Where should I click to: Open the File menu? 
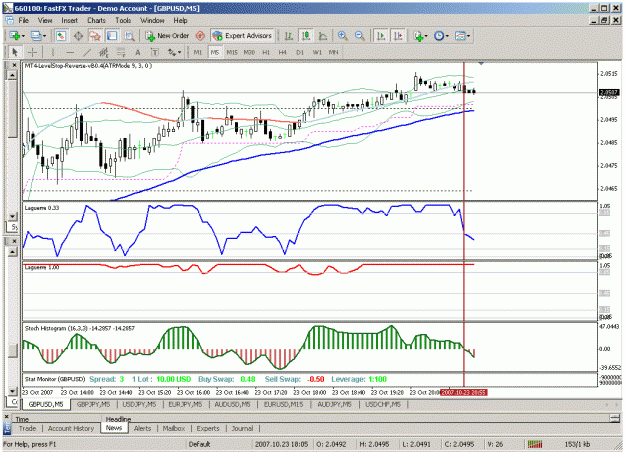click(24, 20)
